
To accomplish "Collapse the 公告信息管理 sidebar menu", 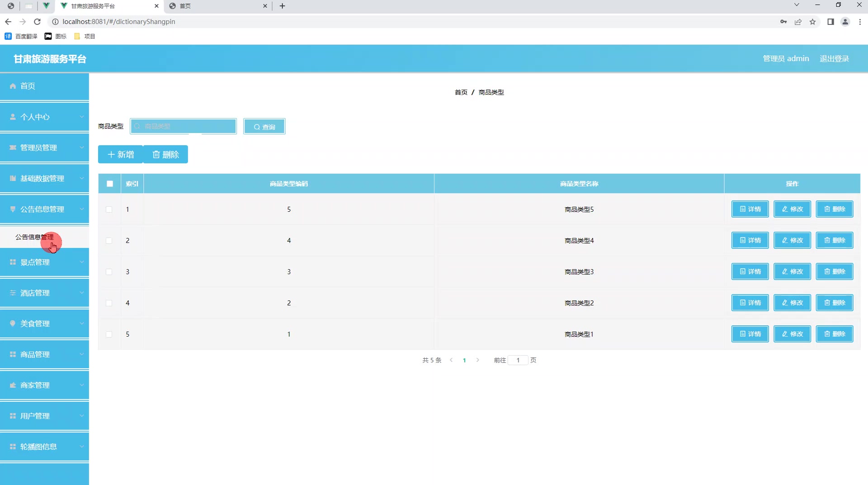I will (x=44, y=209).
